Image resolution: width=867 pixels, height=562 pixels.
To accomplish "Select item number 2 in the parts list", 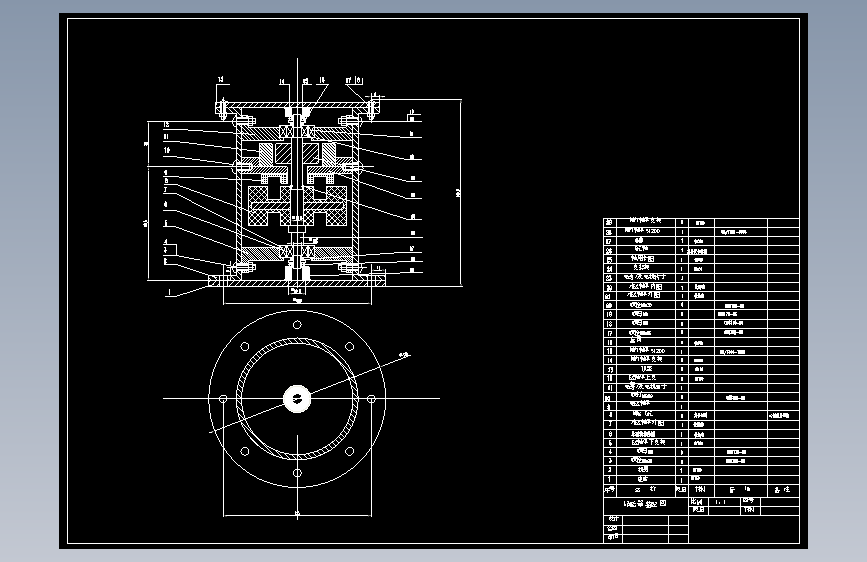I will pyautogui.click(x=609, y=470).
